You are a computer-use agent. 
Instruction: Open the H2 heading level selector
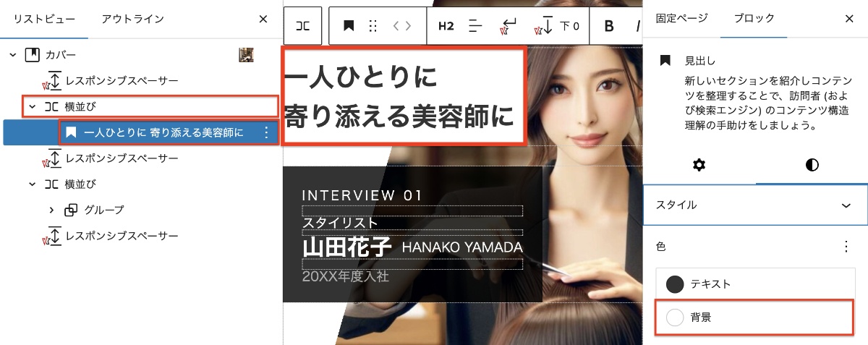(x=446, y=26)
